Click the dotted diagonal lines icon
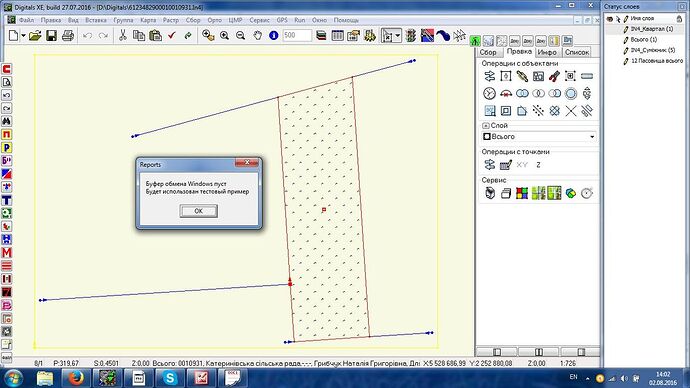The width and height of the screenshot is (690, 388). tap(538, 111)
